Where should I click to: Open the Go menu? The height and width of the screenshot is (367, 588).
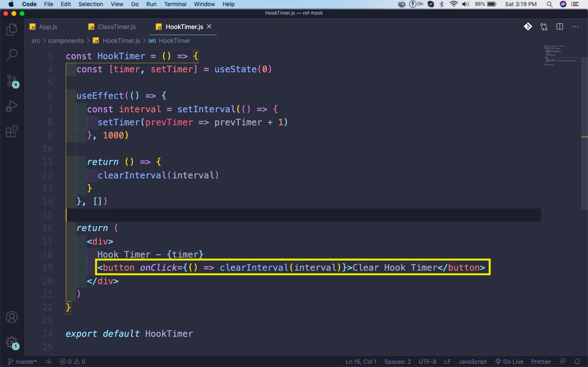[135, 4]
